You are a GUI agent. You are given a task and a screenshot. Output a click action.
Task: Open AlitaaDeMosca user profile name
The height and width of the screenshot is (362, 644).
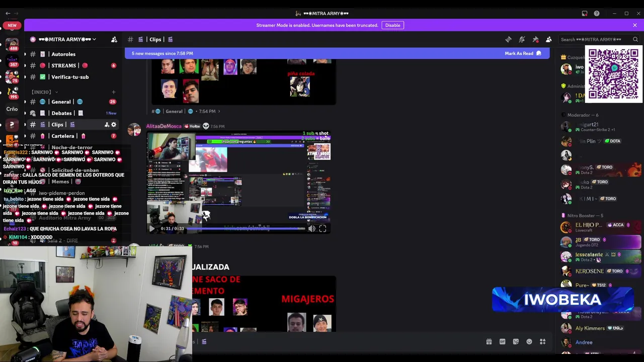click(164, 126)
